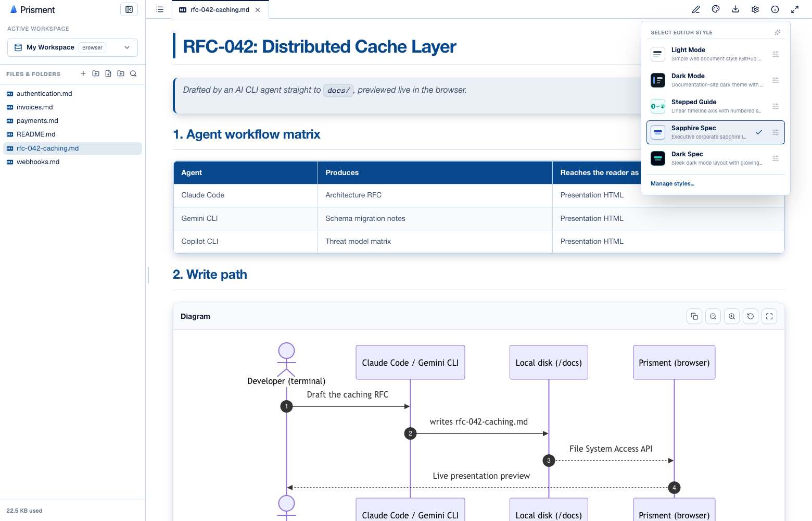Open invoices.md in the file list
Screen dimensions: 812x521
(72, 107)
